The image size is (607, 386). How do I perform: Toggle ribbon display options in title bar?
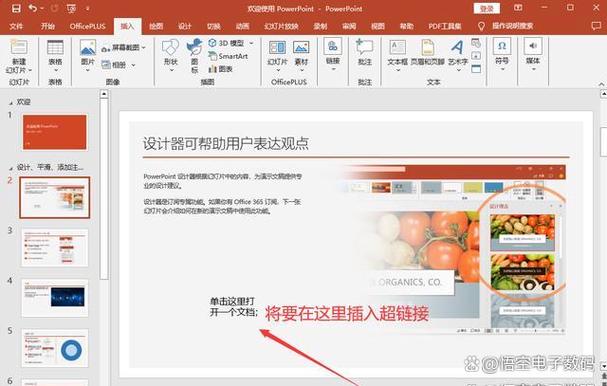point(518,8)
